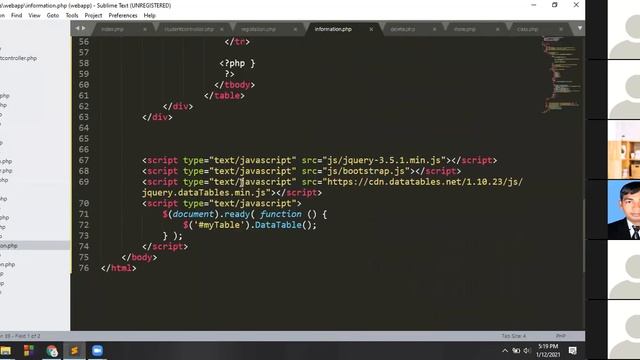Image resolution: width=640 pixels, height=360 pixels.
Task: Click the closing "</body>" tag on line 75
Action: [139, 258]
